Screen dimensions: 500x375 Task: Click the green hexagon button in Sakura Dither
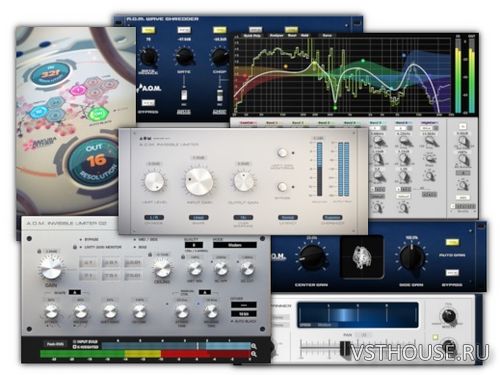[98, 114]
